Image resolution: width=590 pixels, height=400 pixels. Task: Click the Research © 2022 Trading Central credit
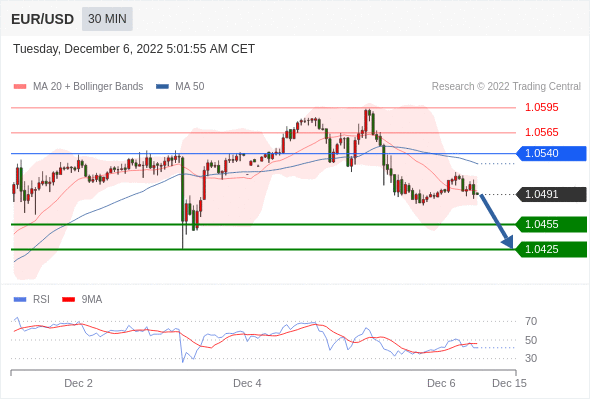506,87
